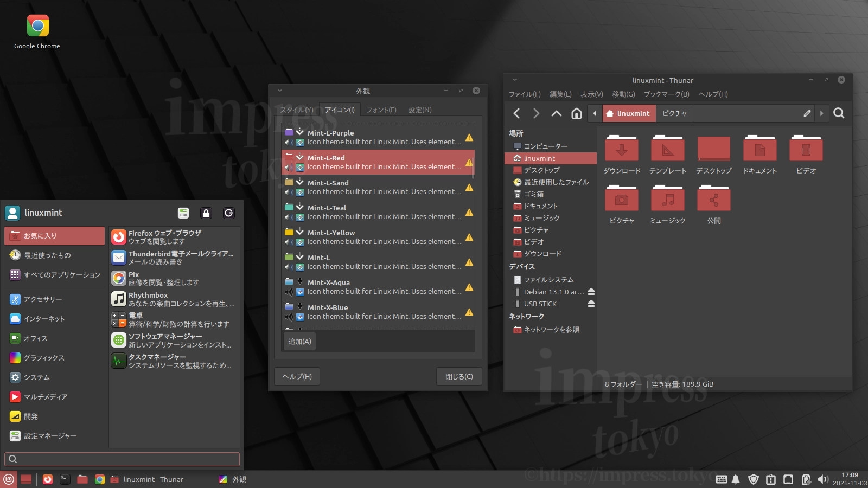Select the グラフィックス category in the menu
Screen dimensions: 868x488
(55, 358)
